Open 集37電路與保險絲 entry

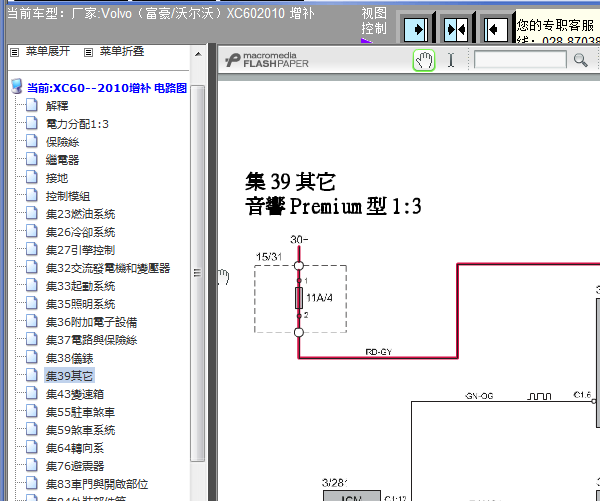coord(91,340)
